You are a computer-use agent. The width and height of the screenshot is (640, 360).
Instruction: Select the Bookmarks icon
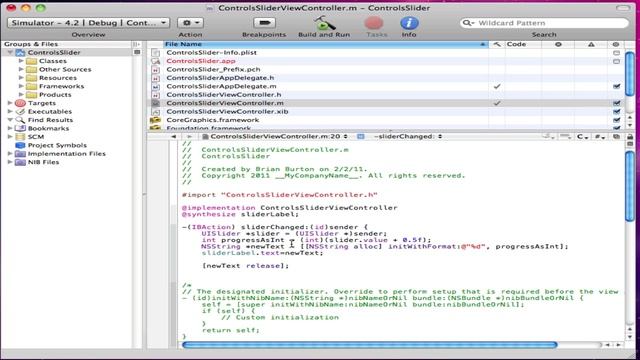click(x=20, y=128)
